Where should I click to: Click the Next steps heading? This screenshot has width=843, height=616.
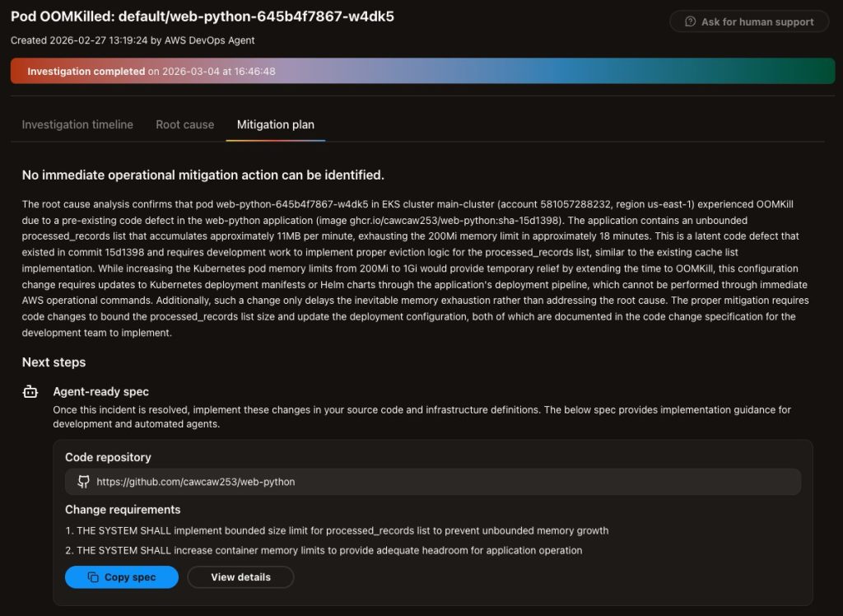tap(54, 362)
